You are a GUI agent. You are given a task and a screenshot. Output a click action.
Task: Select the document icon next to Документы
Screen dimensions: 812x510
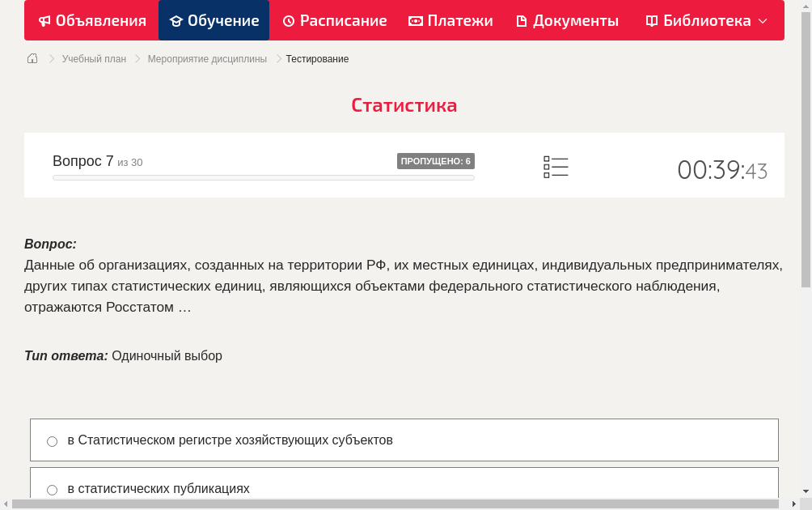pyautogui.click(x=522, y=20)
